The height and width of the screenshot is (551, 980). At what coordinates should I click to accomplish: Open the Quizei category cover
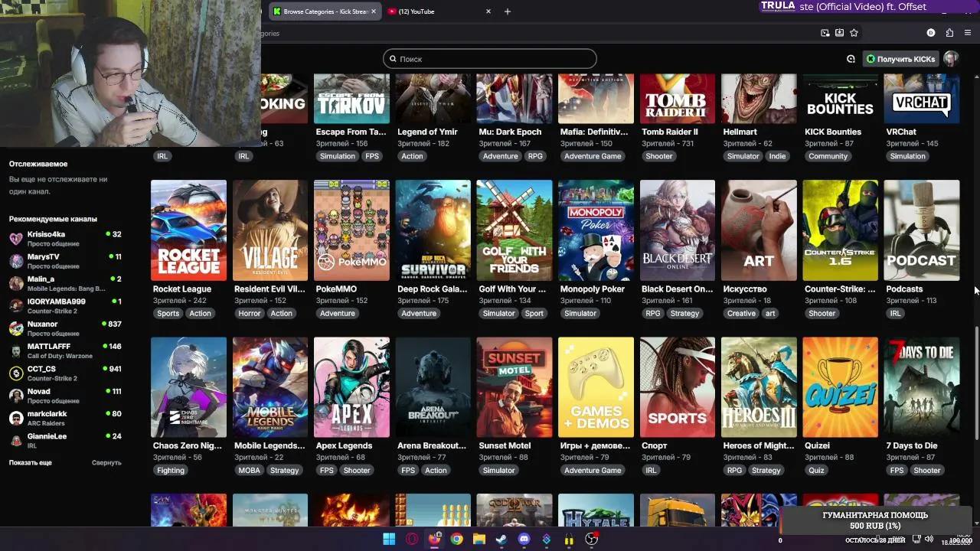841,387
